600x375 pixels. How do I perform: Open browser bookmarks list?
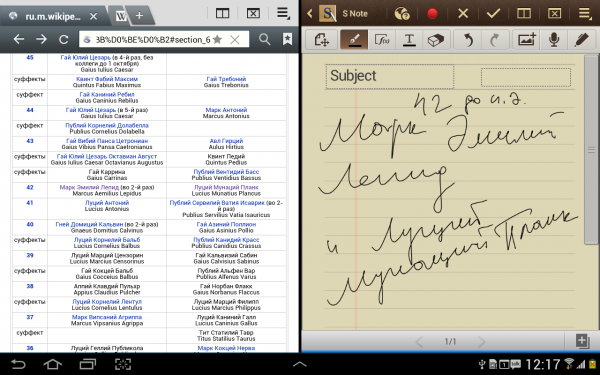pos(287,39)
